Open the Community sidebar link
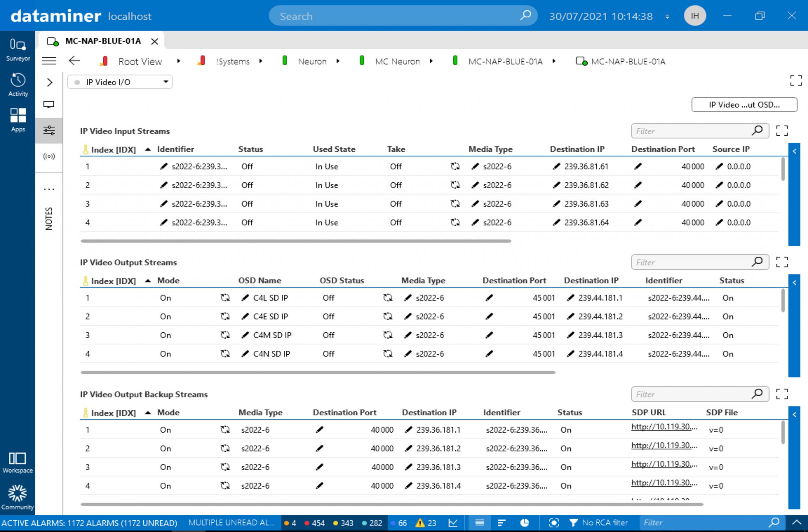 click(18, 497)
